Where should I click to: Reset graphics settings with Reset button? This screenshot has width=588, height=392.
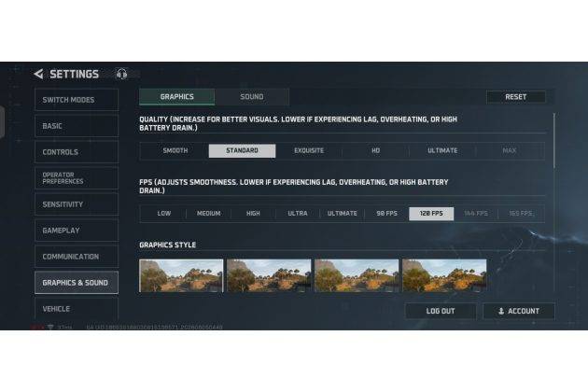click(515, 97)
